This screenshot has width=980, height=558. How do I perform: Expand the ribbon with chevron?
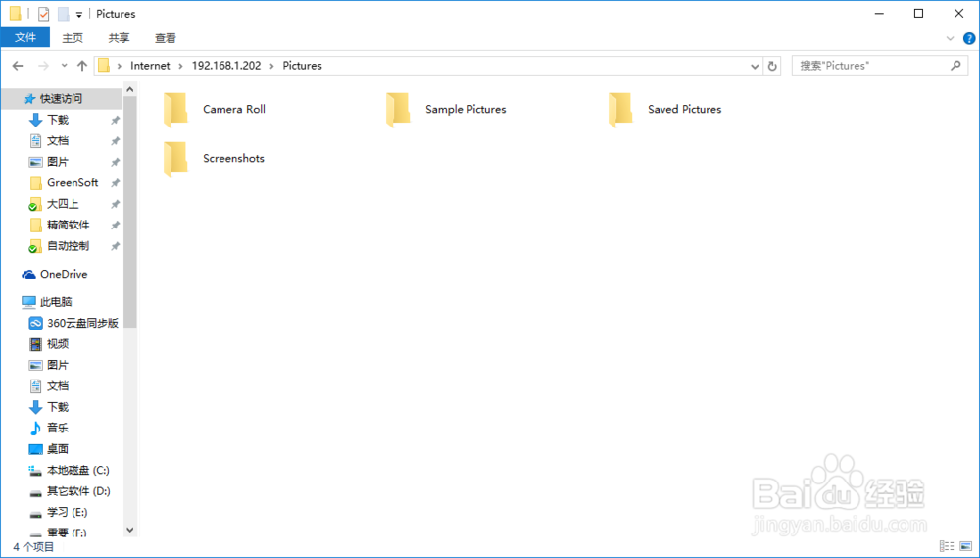[950, 38]
